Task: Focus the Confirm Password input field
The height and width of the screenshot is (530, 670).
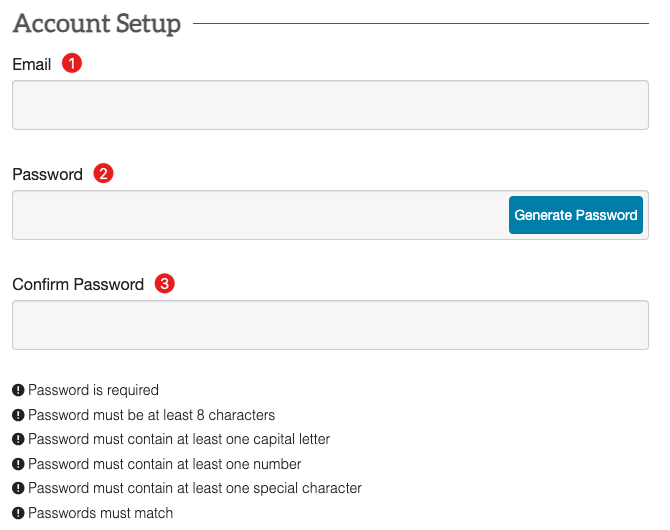Action: (x=330, y=325)
